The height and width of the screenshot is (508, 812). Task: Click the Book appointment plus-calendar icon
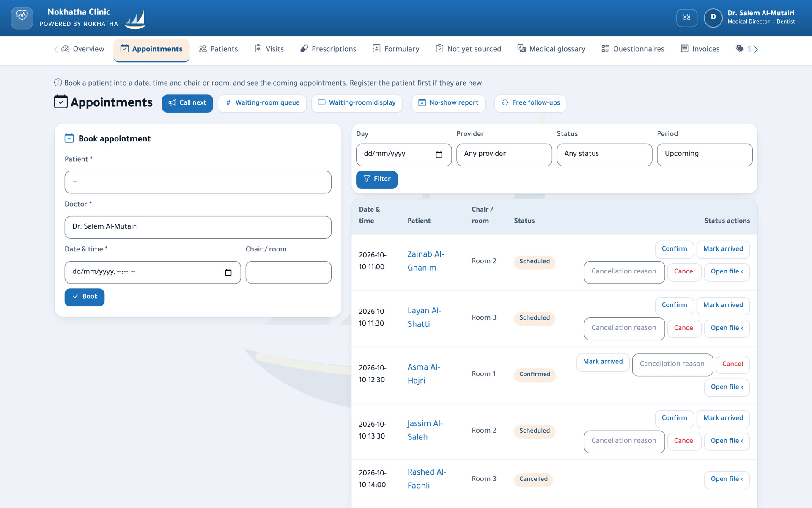click(69, 138)
